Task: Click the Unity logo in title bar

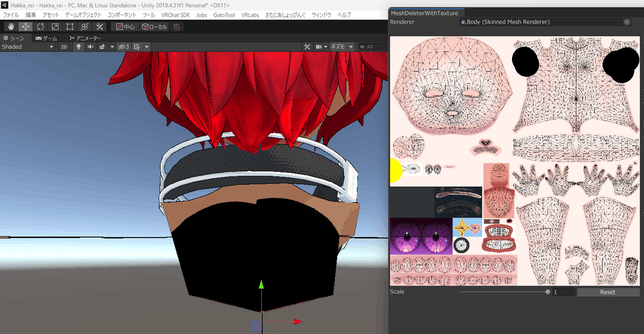Action: 5,5
